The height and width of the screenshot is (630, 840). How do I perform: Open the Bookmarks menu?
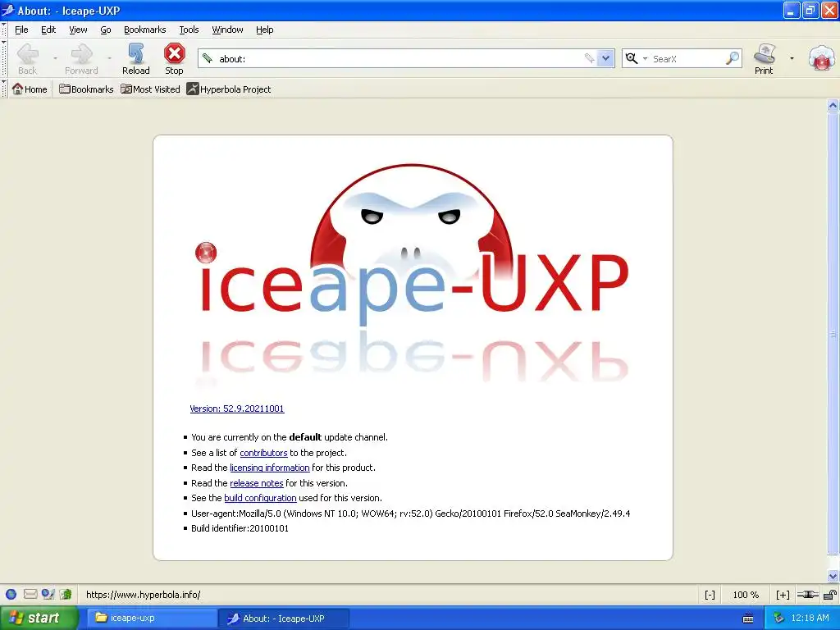pos(144,30)
